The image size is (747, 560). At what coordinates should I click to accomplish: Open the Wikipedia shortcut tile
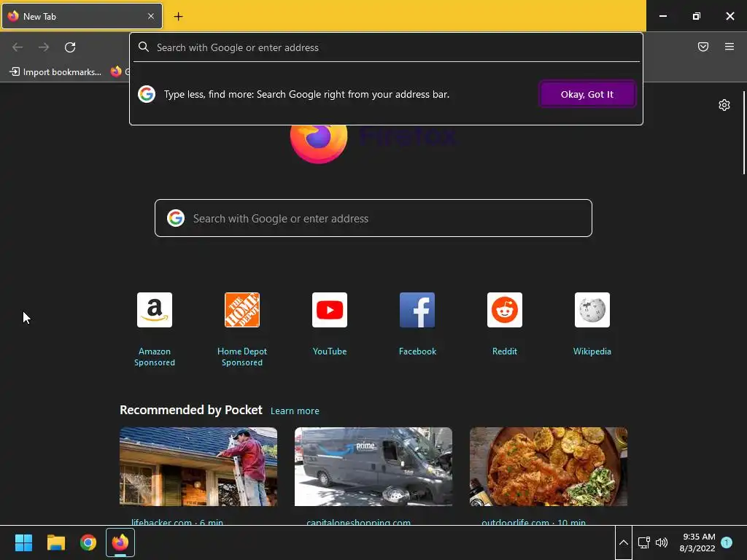(592, 310)
